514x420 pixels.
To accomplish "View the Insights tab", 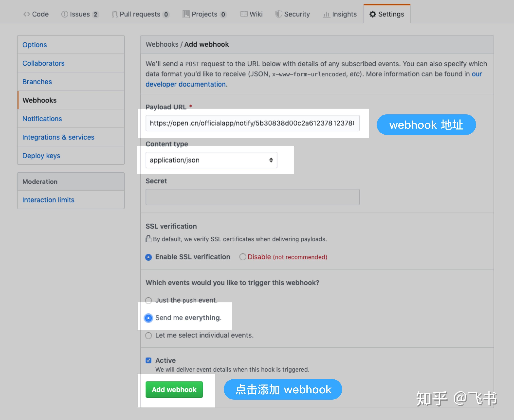I will pos(339,14).
